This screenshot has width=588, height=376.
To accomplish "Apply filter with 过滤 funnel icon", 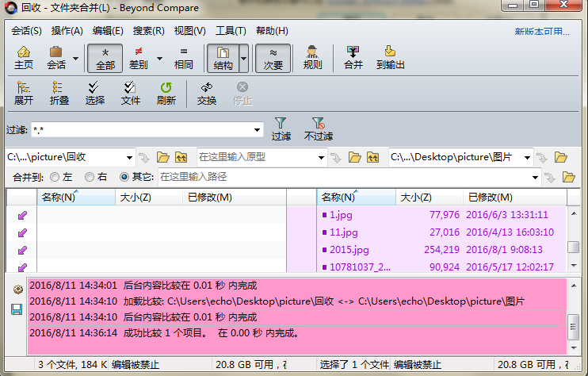I will 281,129.
